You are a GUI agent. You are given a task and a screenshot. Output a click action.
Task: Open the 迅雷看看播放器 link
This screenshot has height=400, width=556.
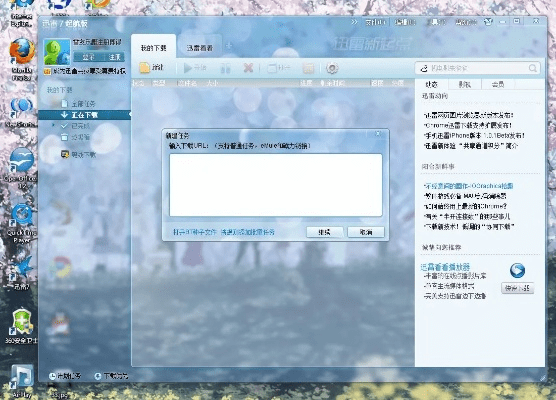pos(445,267)
